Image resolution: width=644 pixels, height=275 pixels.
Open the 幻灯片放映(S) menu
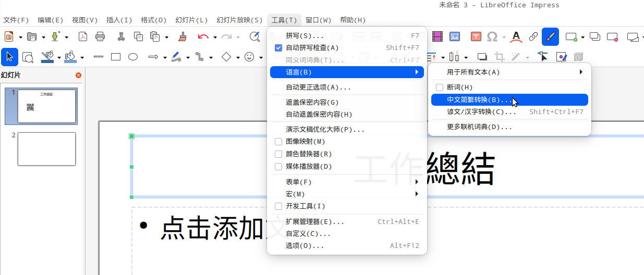click(x=239, y=20)
